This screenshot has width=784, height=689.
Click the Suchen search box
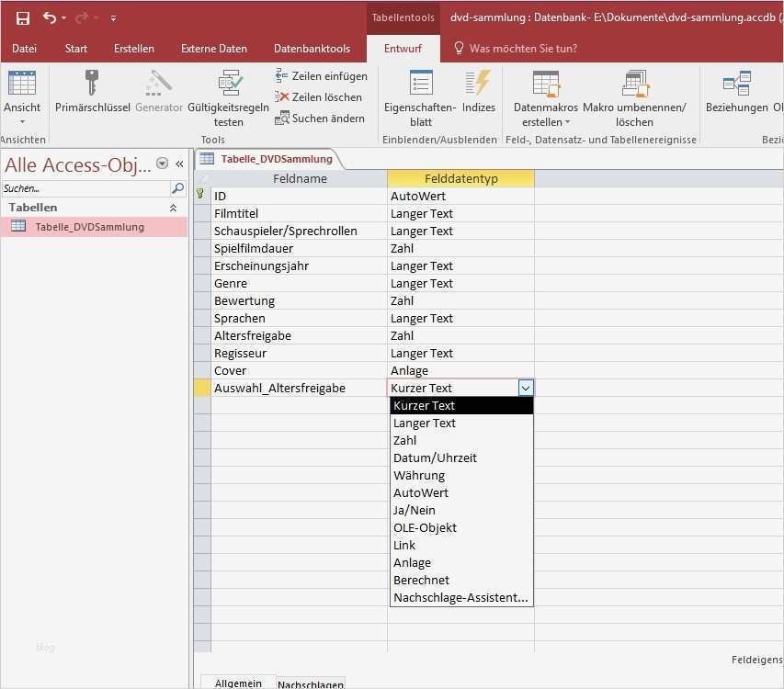tap(85, 188)
